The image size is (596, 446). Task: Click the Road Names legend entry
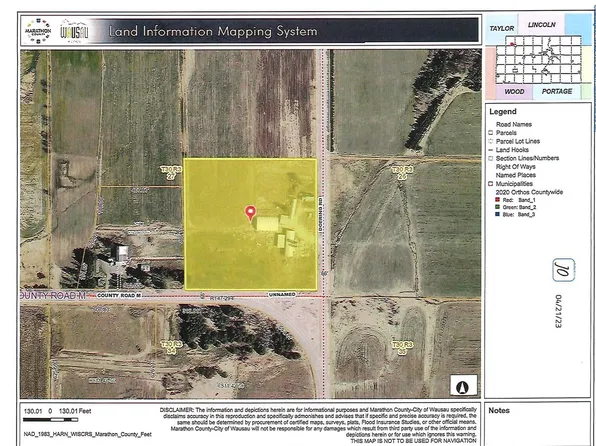(x=514, y=124)
